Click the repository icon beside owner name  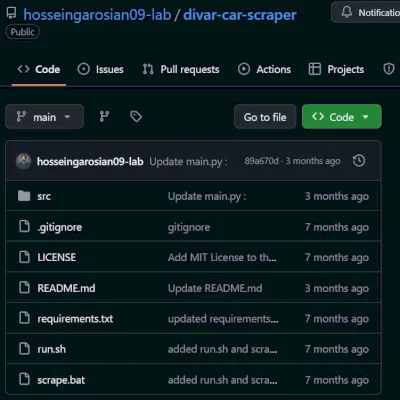point(11,13)
